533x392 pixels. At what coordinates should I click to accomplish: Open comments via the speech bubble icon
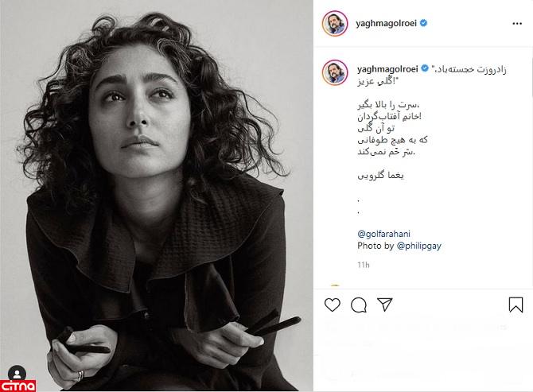(x=359, y=305)
